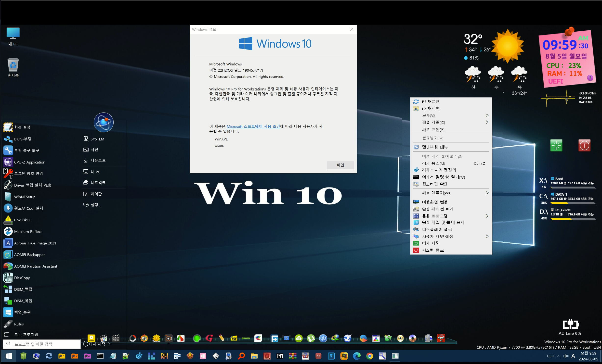Expand 사용자 개인설정 submenu in context menu
This screenshot has width=602, height=364.
(487, 236)
